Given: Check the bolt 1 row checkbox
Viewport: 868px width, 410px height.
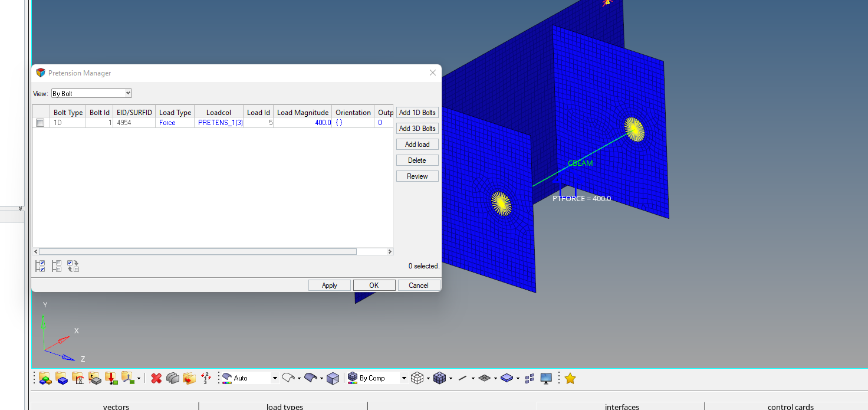Looking at the screenshot, I should tap(40, 123).
